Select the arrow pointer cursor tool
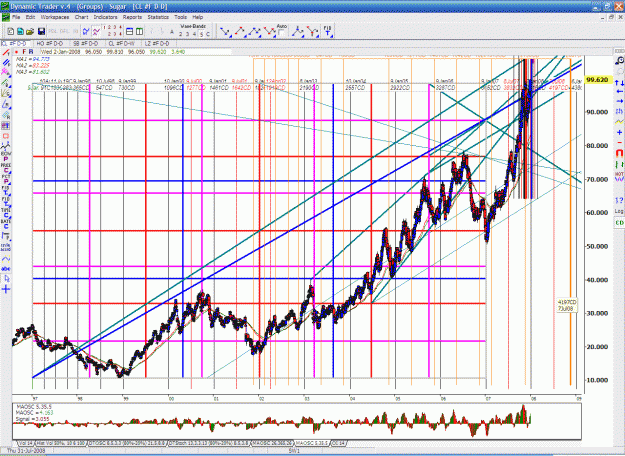Screen dimensions: 625x456 point(6,280)
